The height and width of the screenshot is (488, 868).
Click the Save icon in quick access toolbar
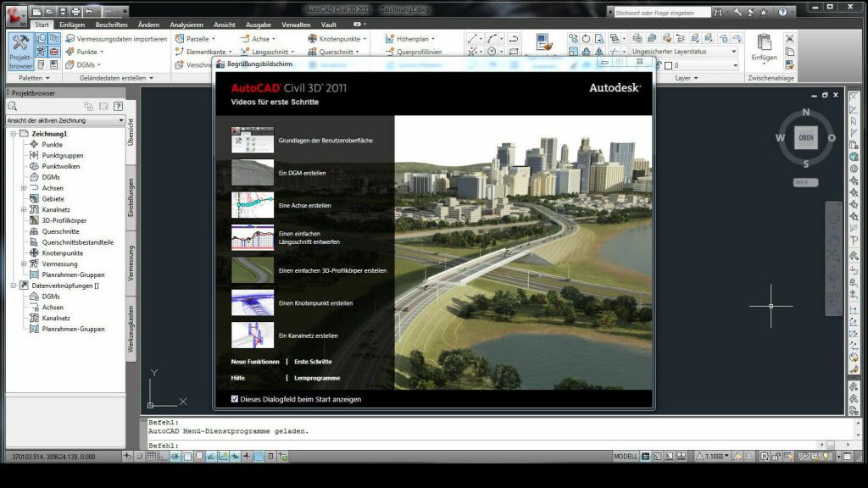coord(63,11)
